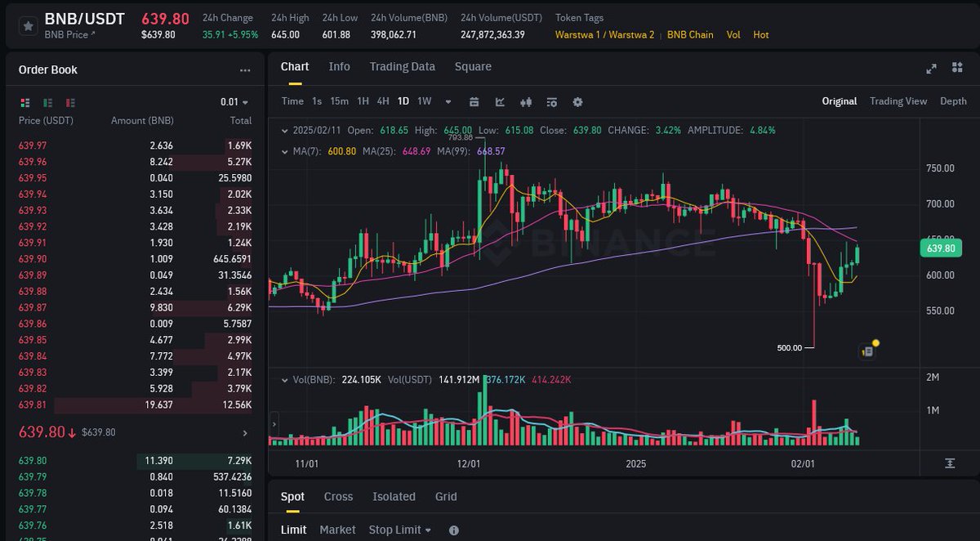This screenshot has width=980, height=541.
Task: Click the Hot token tag
Action: (x=761, y=35)
